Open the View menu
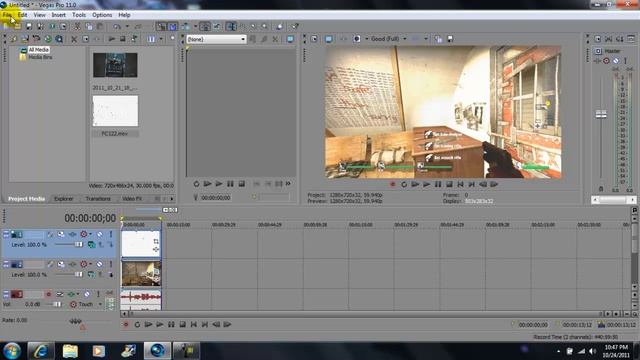The width and height of the screenshot is (640, 360). point(40,15)
